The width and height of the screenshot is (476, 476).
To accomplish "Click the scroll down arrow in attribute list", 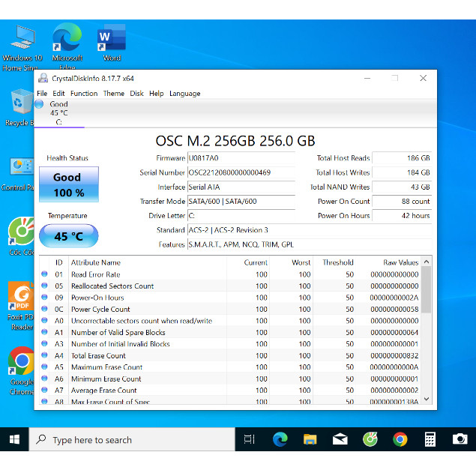I will tap(427, 399).
